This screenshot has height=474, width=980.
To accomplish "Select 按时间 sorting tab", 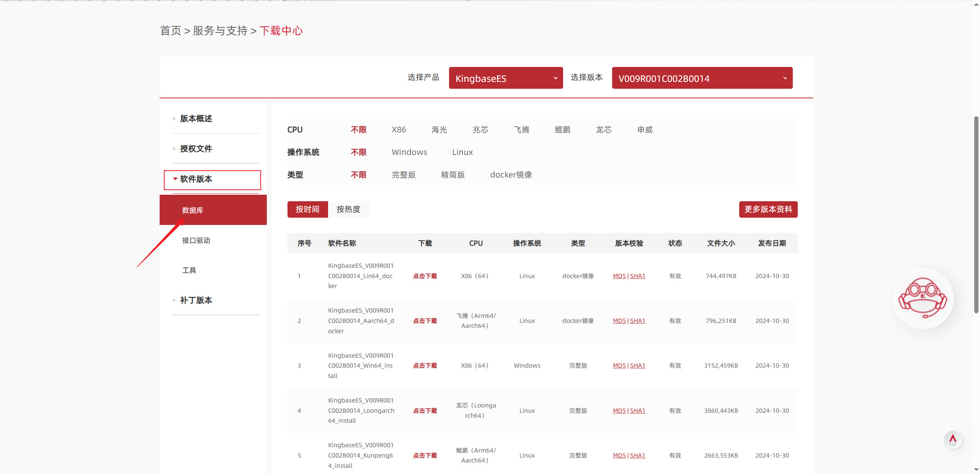I will [307, 209].
